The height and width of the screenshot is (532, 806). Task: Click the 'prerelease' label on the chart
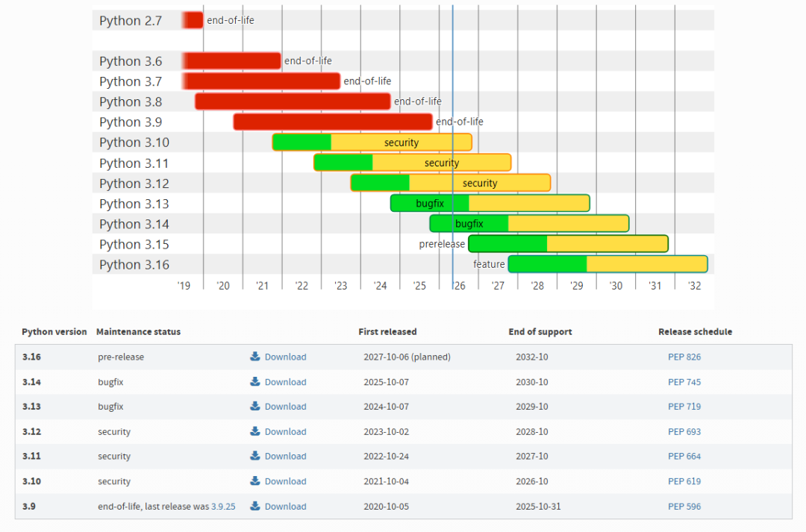click(x=442, y=244)
